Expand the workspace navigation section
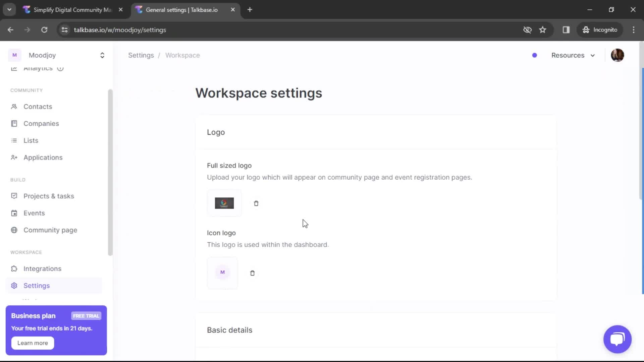Viewport: 644px width, 362px height. pos(102,55)
